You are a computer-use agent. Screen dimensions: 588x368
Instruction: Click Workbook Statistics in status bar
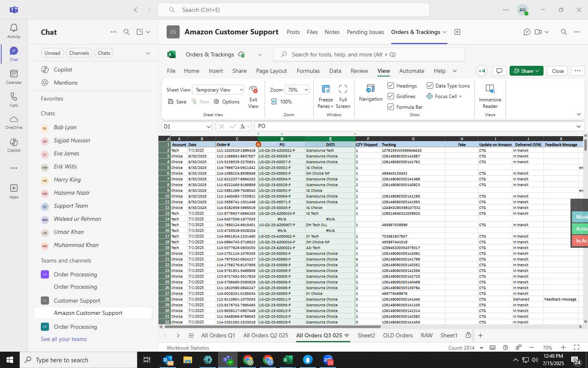(188, 348)
